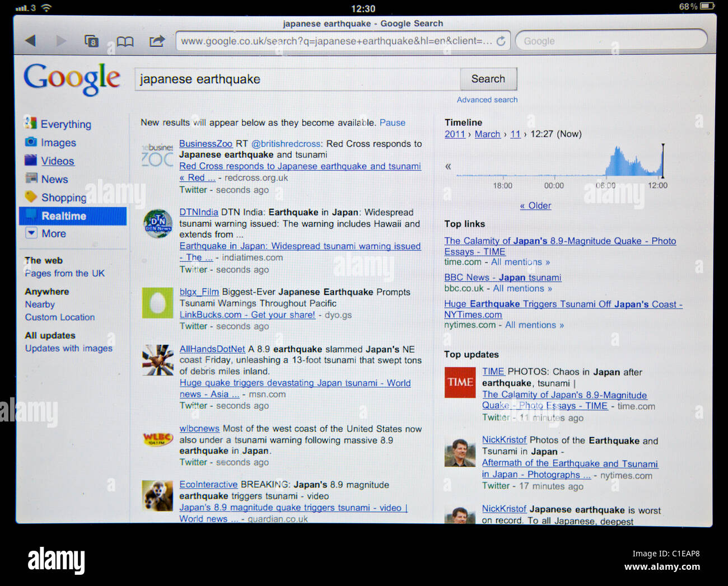Select the Realtime search filter
This screenshot has width=728, height=586.
point(73,216)
